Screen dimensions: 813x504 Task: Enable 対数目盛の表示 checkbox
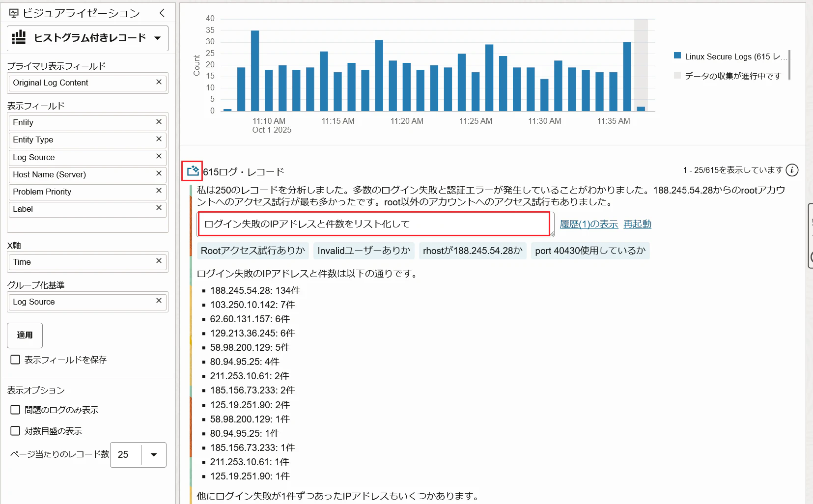[15, 431]
